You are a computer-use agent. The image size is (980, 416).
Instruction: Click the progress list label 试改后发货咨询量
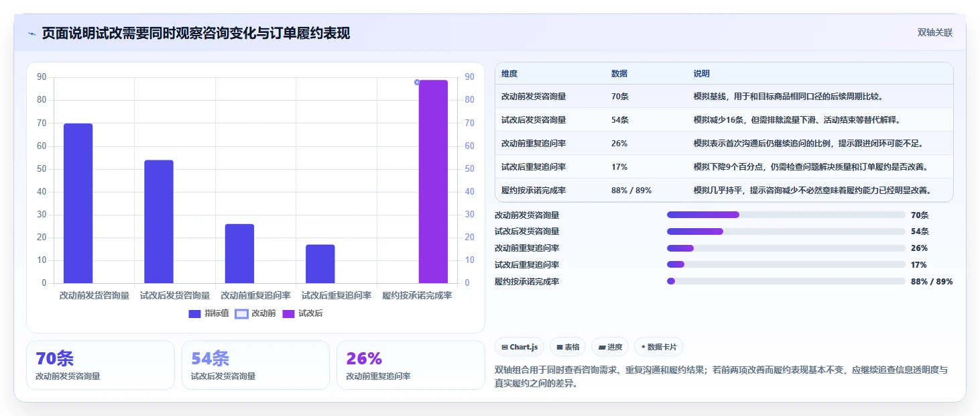tap(527, 231)
